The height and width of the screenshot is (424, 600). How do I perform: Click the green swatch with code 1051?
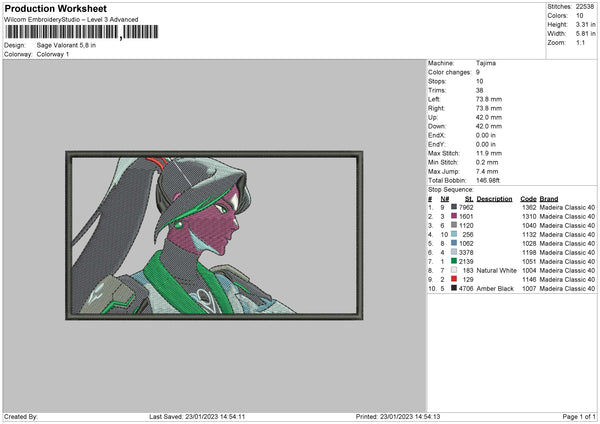[454, 261]
